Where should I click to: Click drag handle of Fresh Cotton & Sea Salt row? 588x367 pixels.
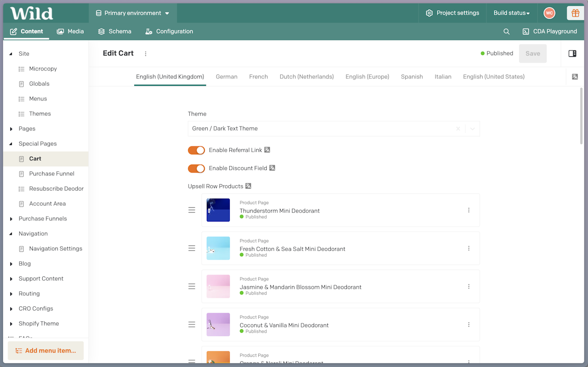pos(192,248)
